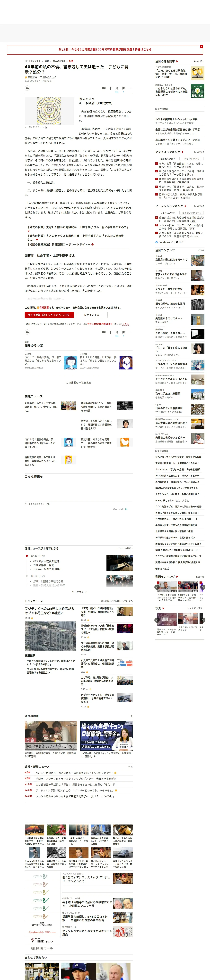Share on X using the icon under the headline

[117, 88]
